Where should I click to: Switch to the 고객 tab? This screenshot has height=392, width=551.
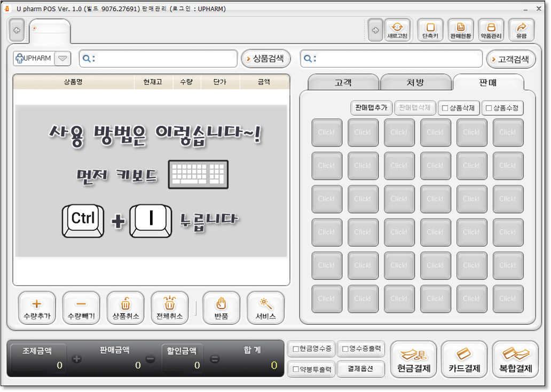[x=343, y=83]
